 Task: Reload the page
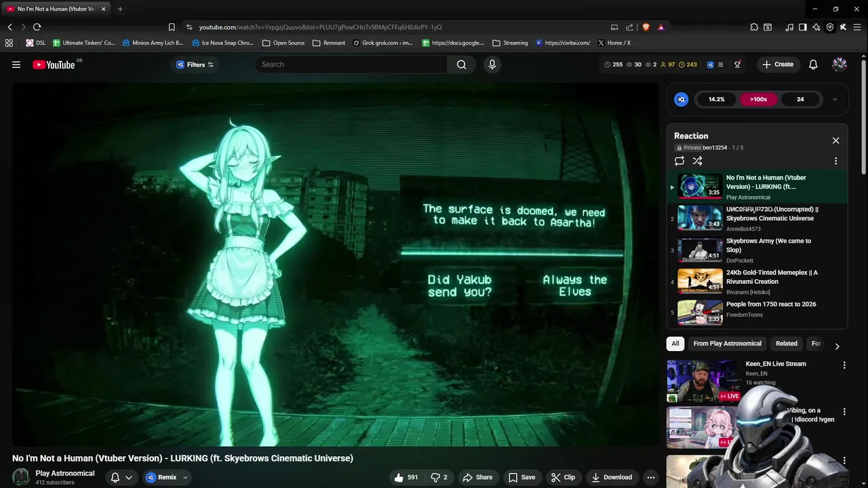(37, 27)
